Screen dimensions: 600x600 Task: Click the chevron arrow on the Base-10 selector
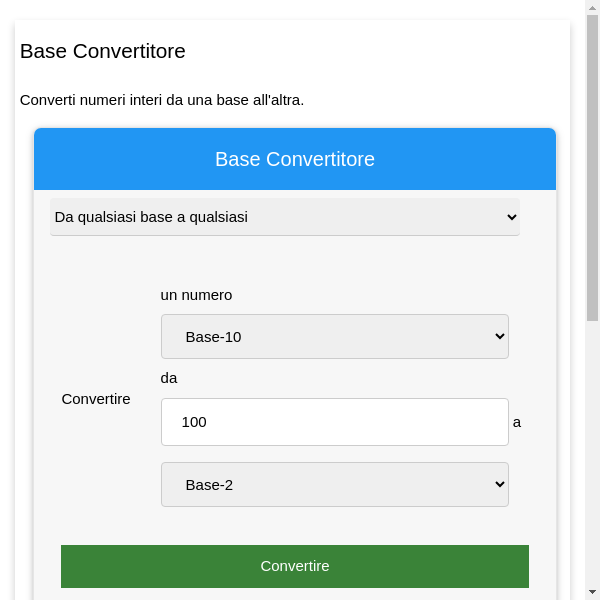[501, 337]
